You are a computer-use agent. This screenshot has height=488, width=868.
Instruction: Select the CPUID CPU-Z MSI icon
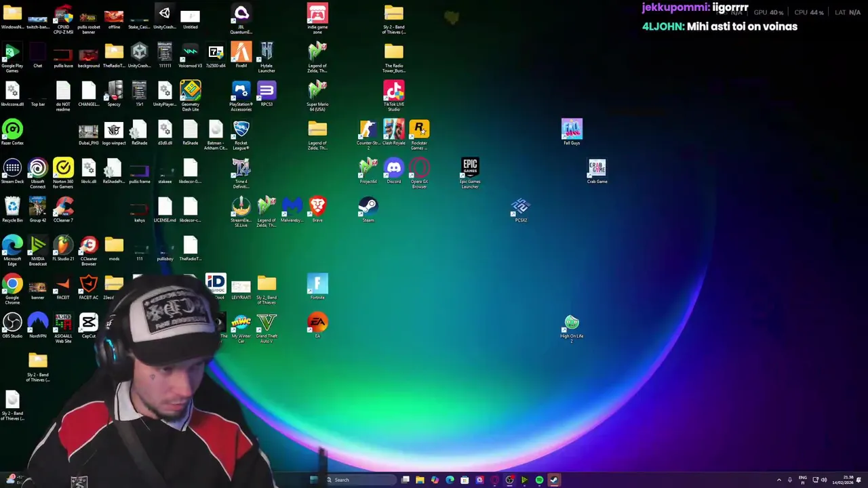[x=63, y=18]
